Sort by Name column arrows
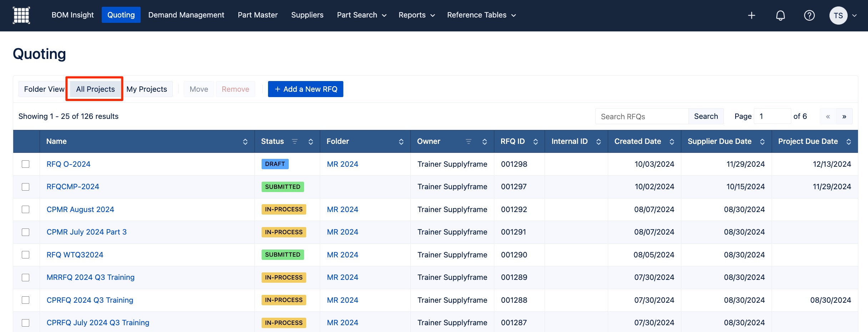 click(245, 142)
